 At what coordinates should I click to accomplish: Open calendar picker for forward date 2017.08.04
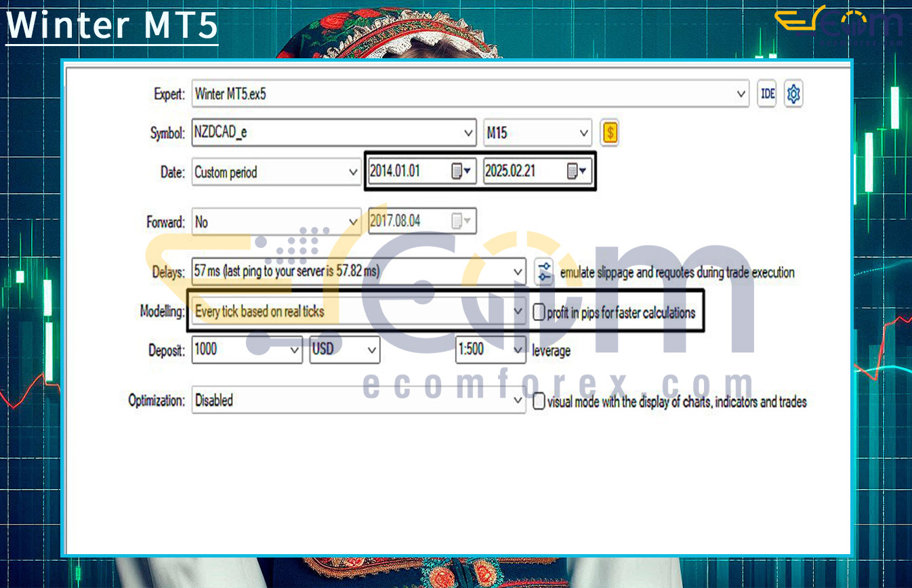(x=461, y=222)
